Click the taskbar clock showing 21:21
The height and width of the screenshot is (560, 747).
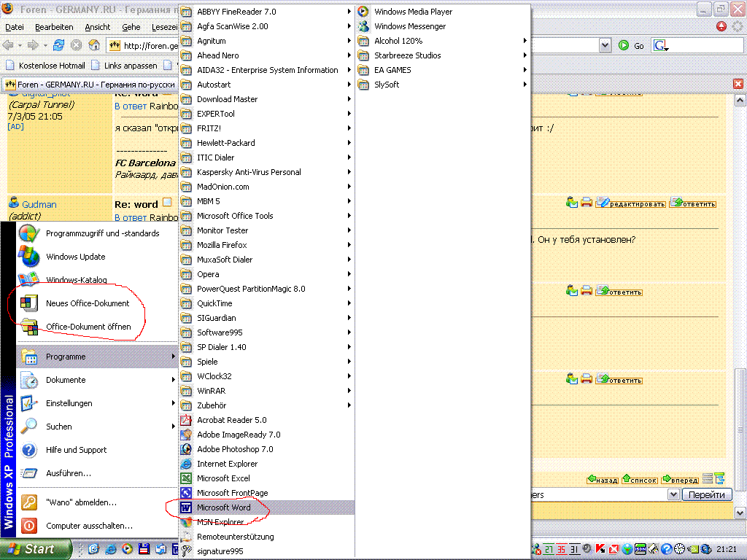point(727,549)
